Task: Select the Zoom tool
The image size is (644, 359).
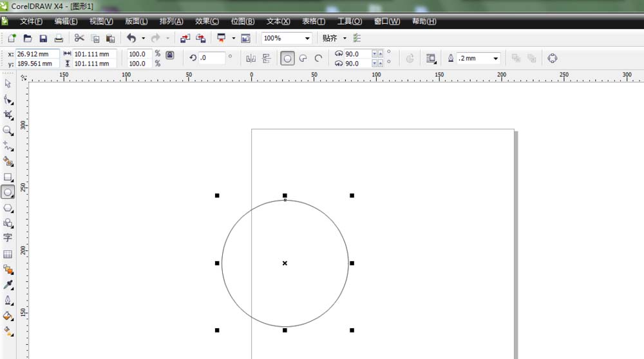Action: [8, 131]
